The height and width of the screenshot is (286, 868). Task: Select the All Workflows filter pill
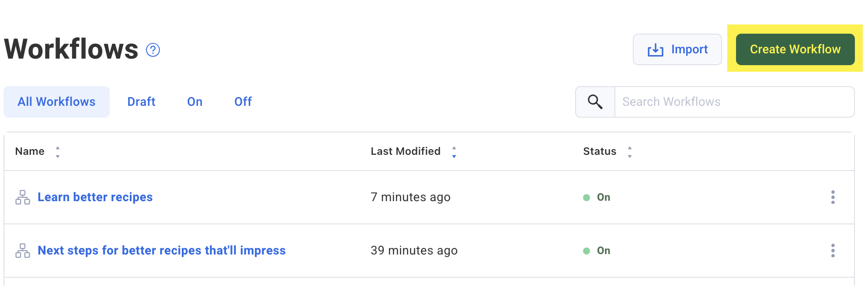coord(56,101)
